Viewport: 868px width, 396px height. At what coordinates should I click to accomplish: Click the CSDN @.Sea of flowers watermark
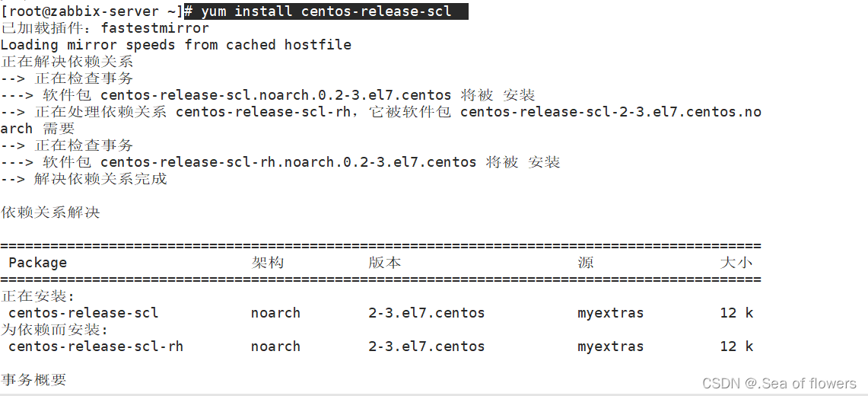tap(778, 384)
